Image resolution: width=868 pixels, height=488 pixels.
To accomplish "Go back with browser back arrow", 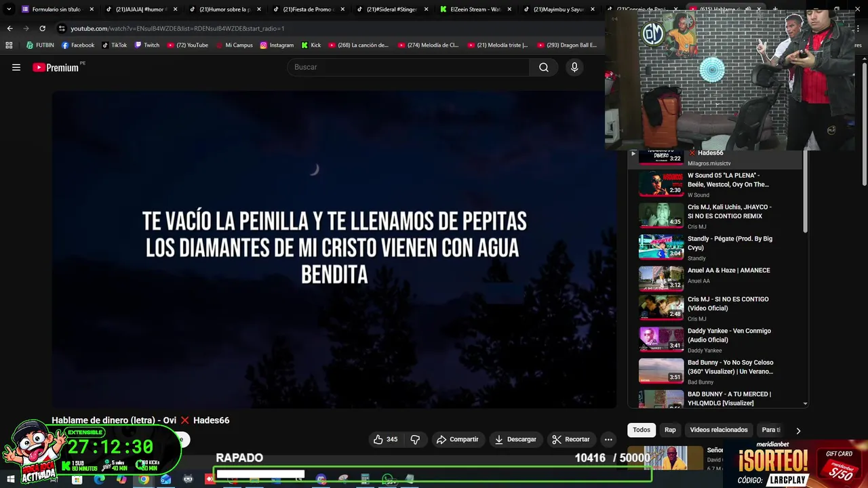I will coord(9,28).
